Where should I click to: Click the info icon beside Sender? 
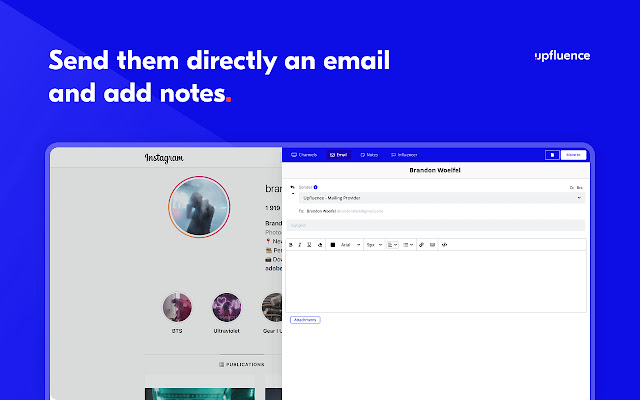316,187
